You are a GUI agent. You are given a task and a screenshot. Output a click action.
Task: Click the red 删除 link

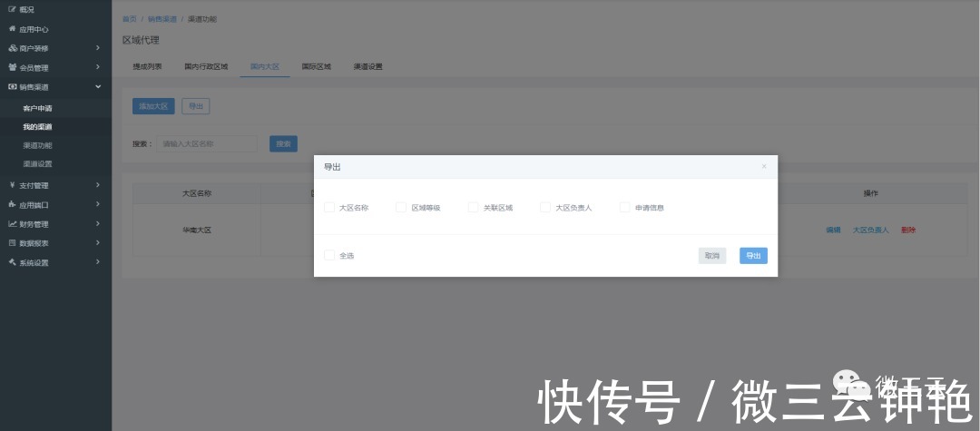click(908, 230)
